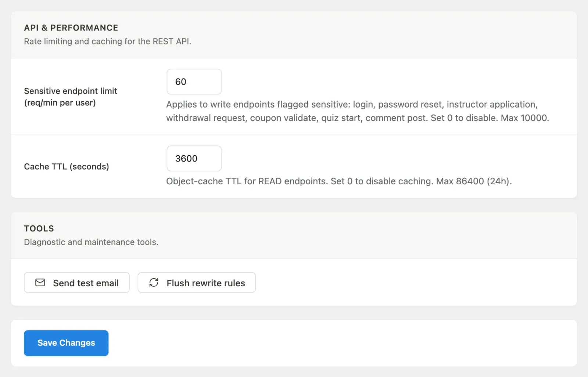Click the refresh icon on Flush rewrite rules
This screenshot has width=588, height=377.
pyautogui.click(x=154, y=282)
